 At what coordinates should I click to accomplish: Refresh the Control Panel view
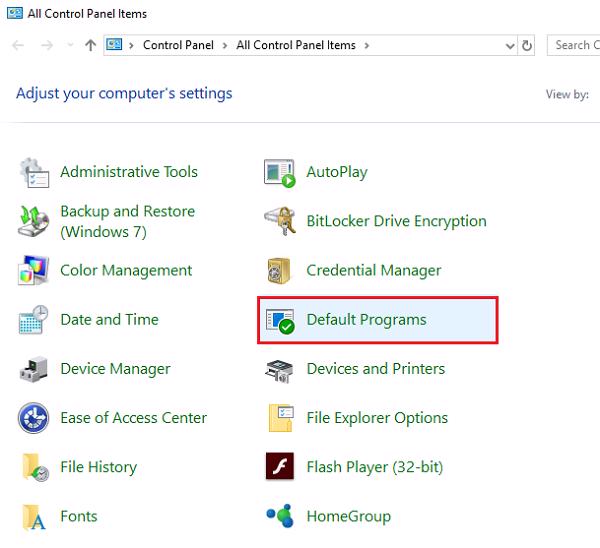coord(527,46)
